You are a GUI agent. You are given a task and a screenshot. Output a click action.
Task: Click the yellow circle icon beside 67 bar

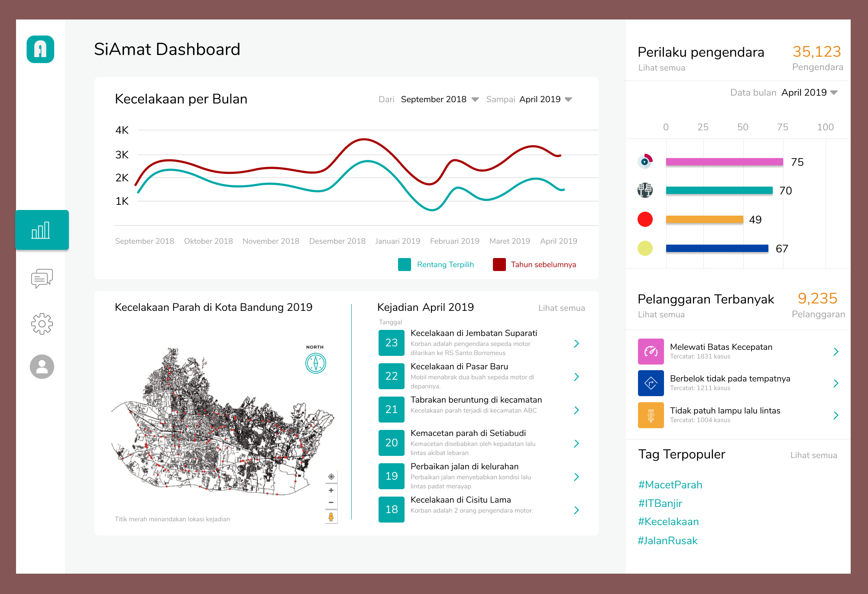click(645, 248)
